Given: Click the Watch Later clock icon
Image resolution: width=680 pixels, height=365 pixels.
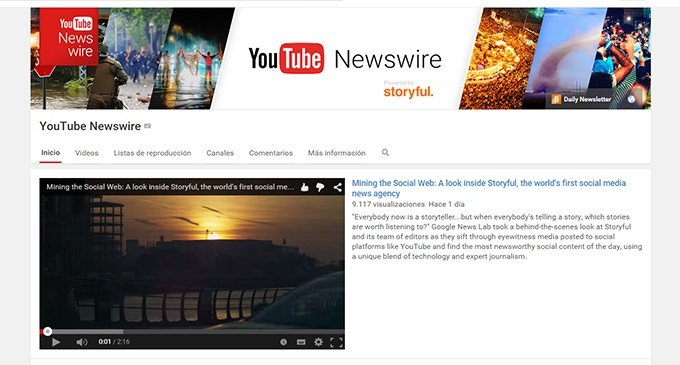Looking at the screenshot, I should tap(283, 342).
